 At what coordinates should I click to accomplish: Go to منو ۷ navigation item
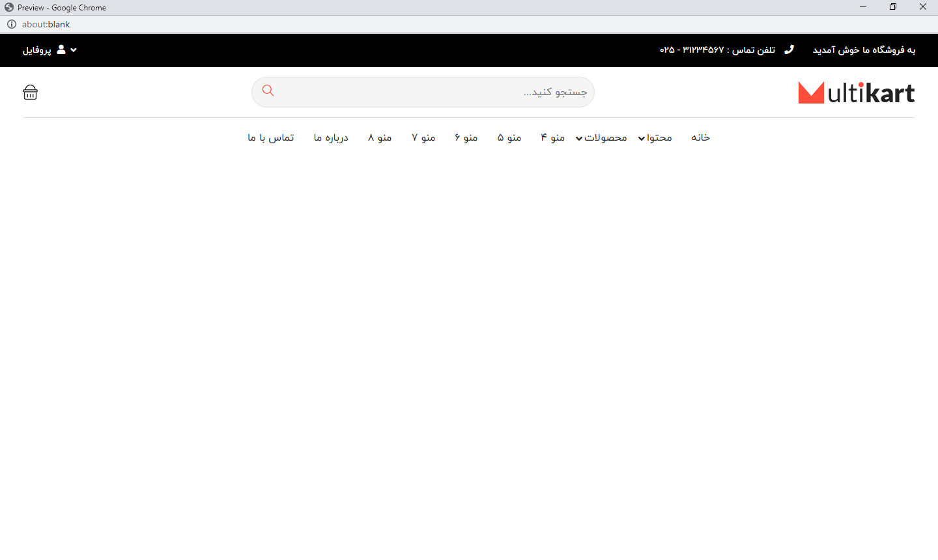coord(423,137)
